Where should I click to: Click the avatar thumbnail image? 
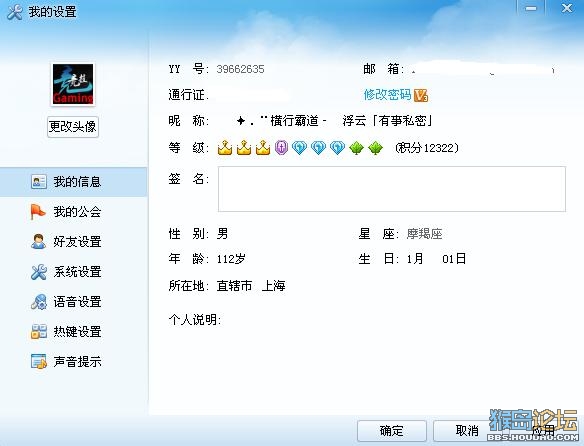point(73,84)
